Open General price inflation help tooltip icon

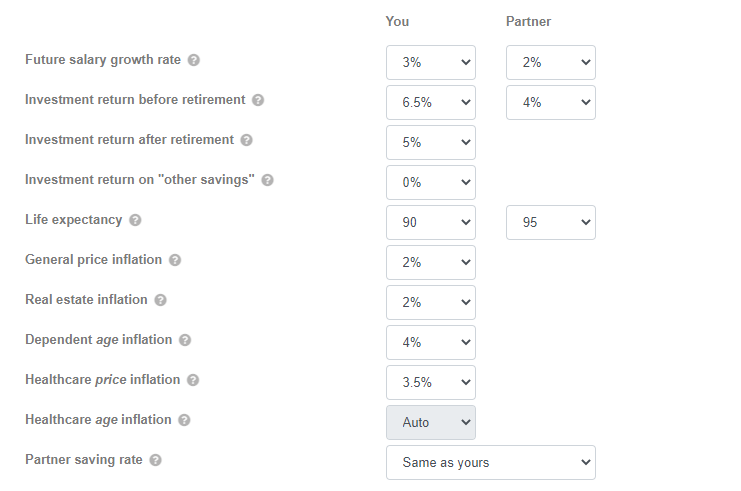click(175, 260)
